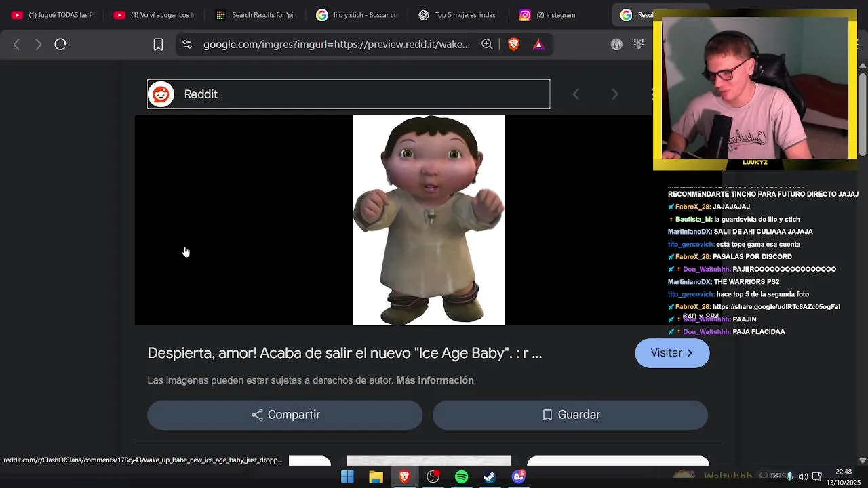The height and width of the screenshot is (488, 868).
Task: Open site settings icon in address bar
Action: [x=187, y=45]
